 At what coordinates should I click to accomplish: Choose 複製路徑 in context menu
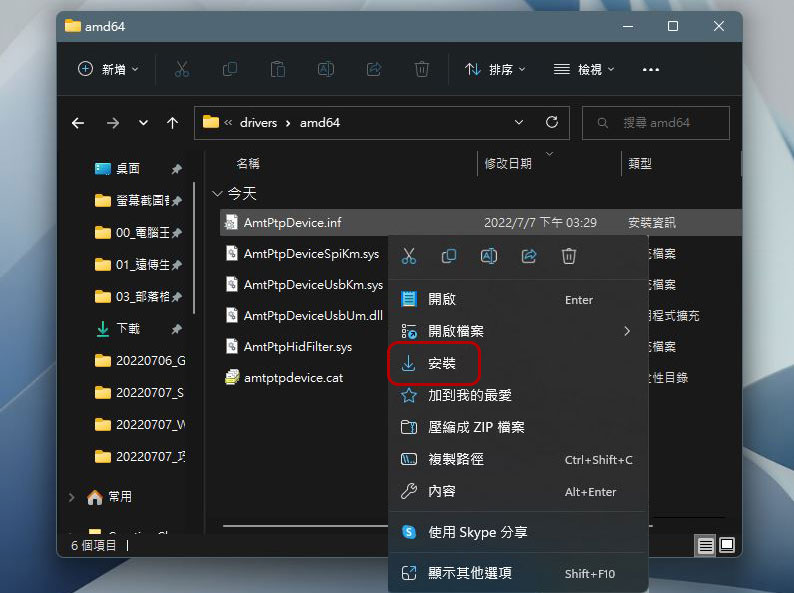point(519,459)
